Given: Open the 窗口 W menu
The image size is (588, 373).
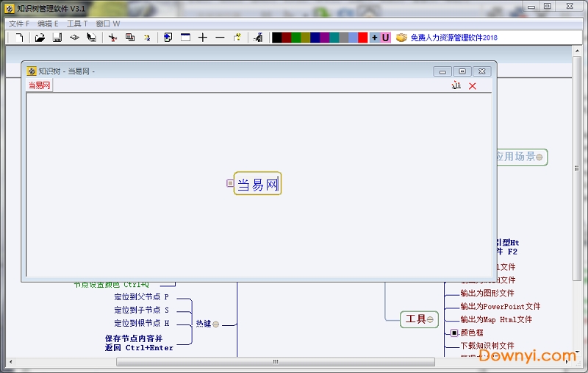Looking at the screenshot, I should 107,24.
